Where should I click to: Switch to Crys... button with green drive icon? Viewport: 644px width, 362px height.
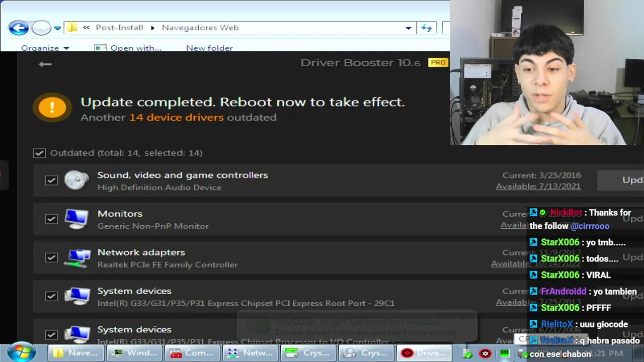click(x=308, y=353)
